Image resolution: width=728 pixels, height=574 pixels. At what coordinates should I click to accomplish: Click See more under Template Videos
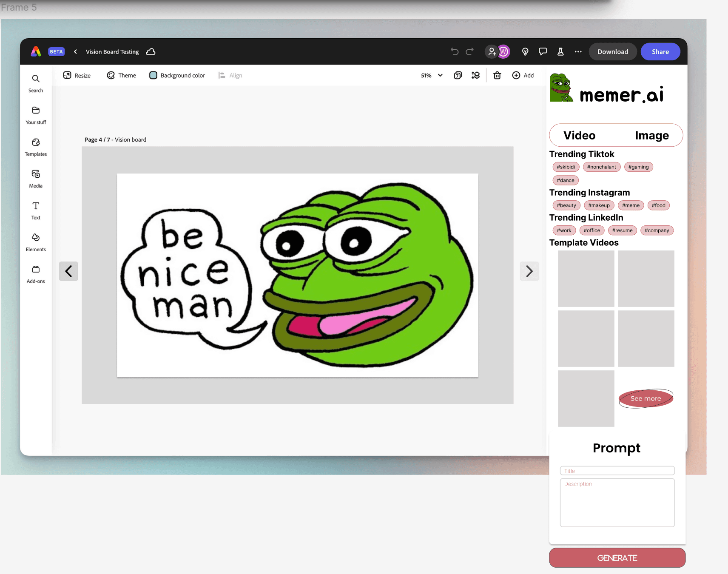646,398
